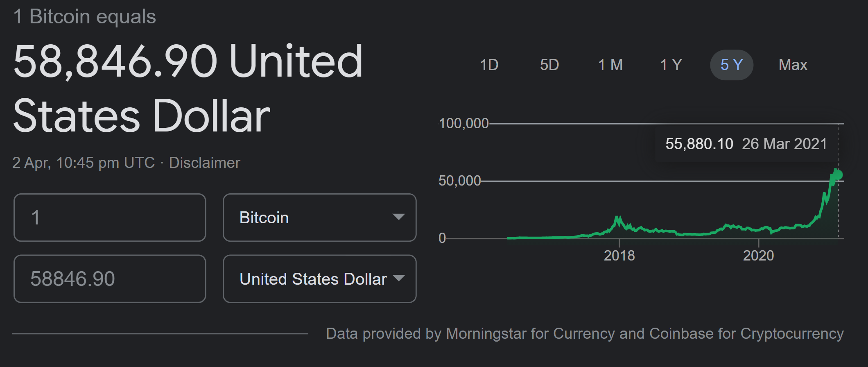The width and height of the screenshot is (868, 367).
Task: Open the United States Dollar dropdown
Action: click(x=319, y=279)
